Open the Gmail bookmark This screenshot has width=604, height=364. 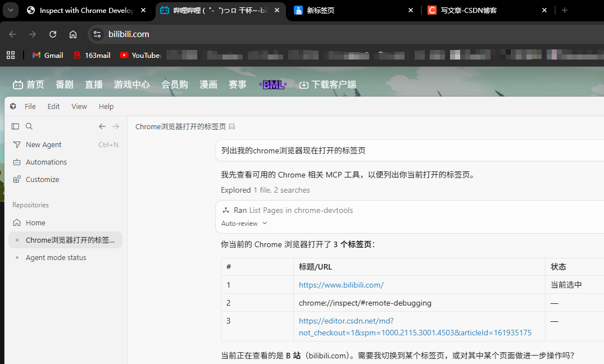coord(48,56)
